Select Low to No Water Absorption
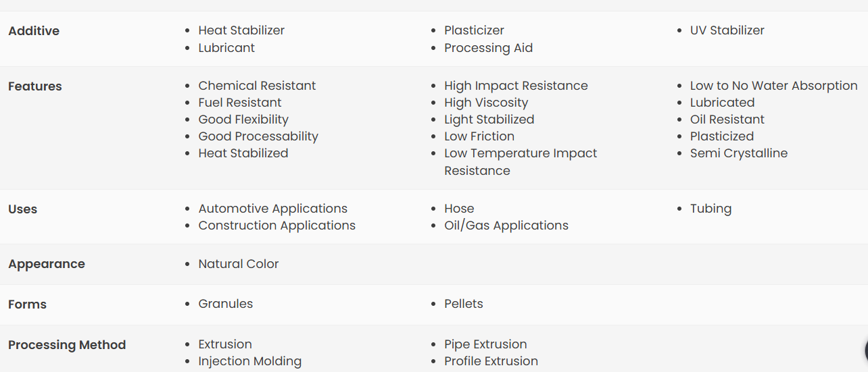Image resolution: width=868 pixels, height=372 pixels. tap(773, 86)
